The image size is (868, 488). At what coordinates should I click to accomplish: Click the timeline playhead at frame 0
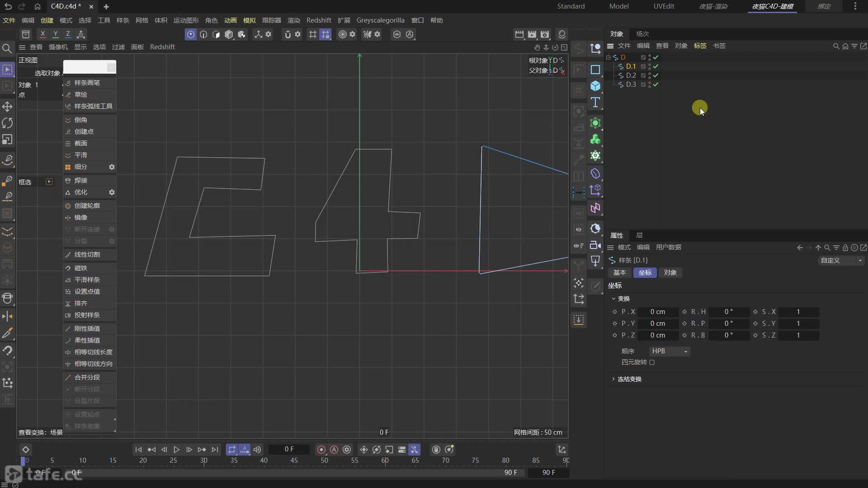point(23,461)
